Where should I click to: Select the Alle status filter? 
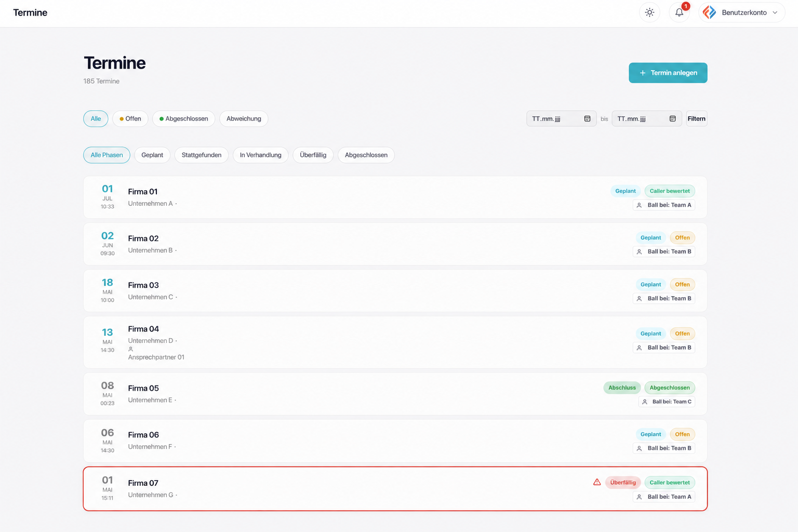96,118
